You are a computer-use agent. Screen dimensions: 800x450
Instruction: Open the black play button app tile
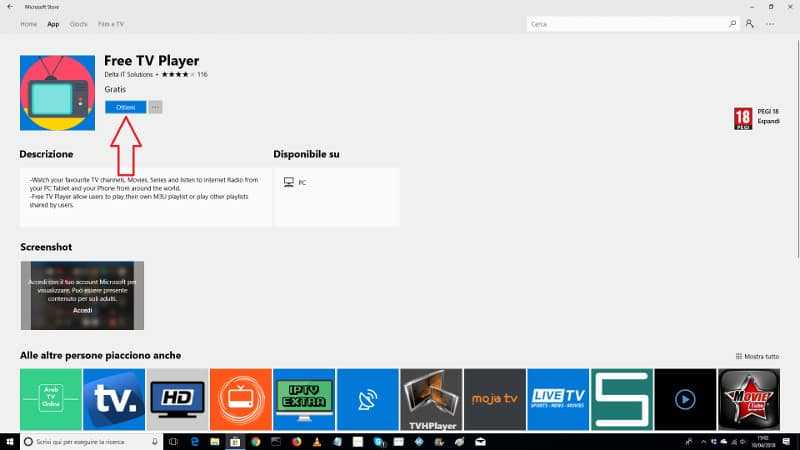[685, 399]
